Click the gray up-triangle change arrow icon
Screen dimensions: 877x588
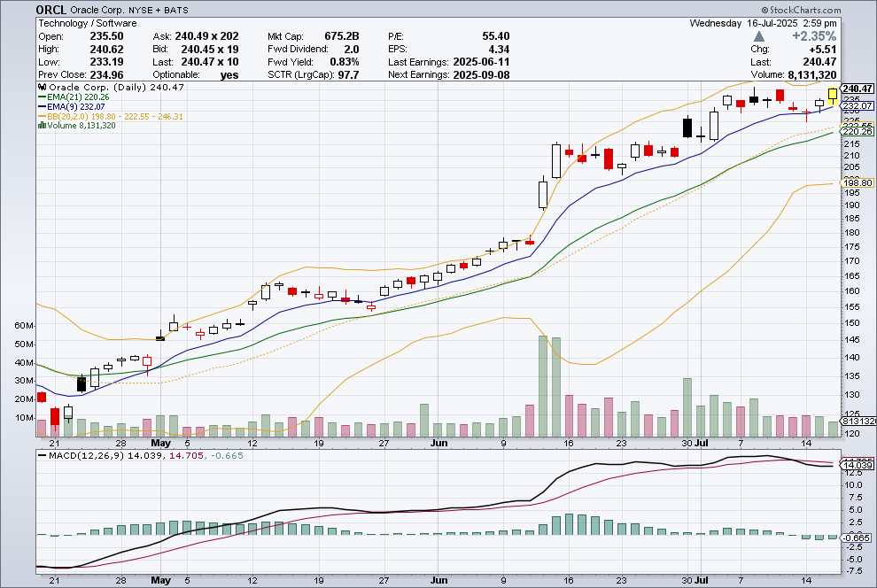(759, 36)
